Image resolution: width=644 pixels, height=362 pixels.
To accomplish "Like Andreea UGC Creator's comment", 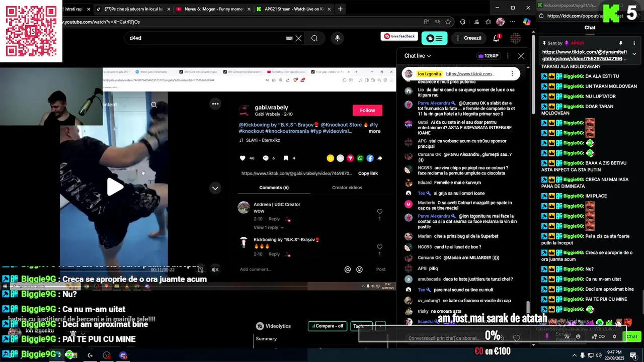I will tap(379, 212).
